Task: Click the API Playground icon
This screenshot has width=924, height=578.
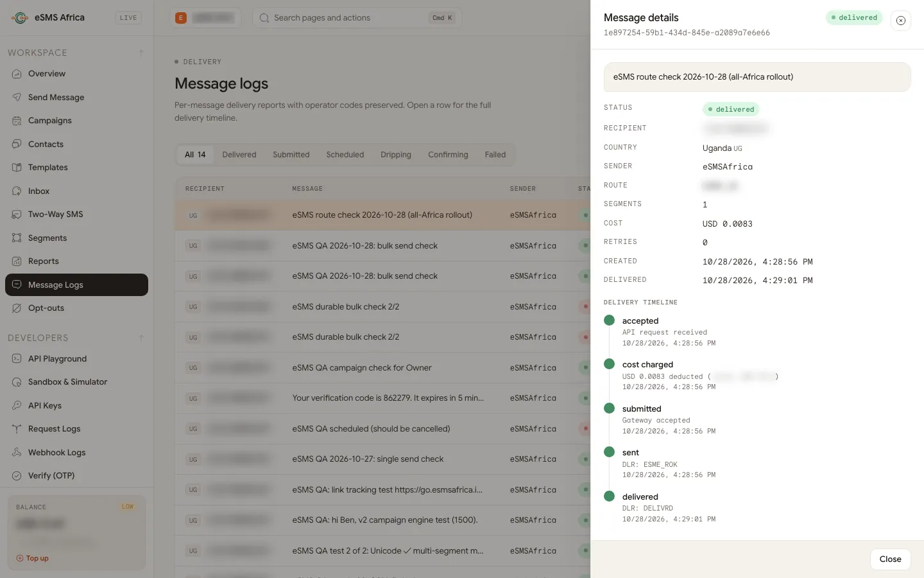Action: (x=17, y=359)
